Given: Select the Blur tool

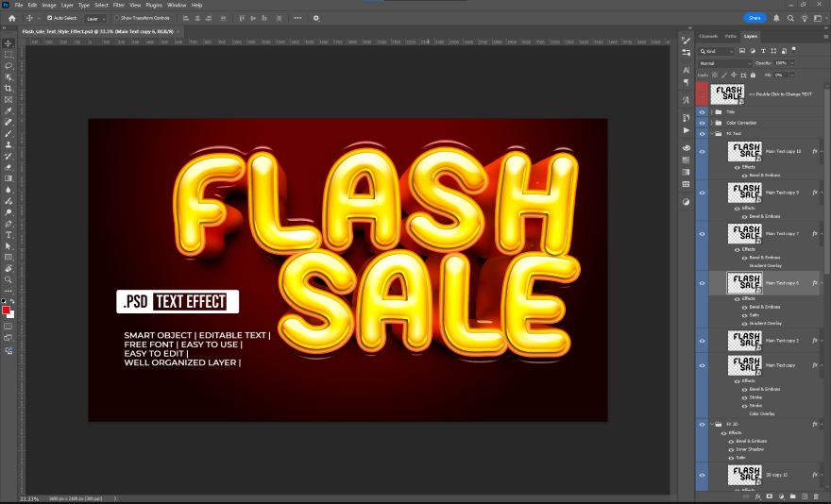Looking at the screenshot, I should coord(8,190).
